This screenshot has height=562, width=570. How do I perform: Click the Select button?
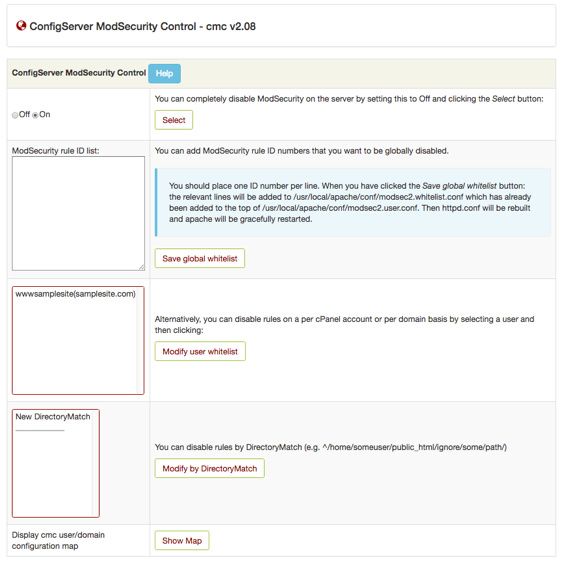pos(174,120)
